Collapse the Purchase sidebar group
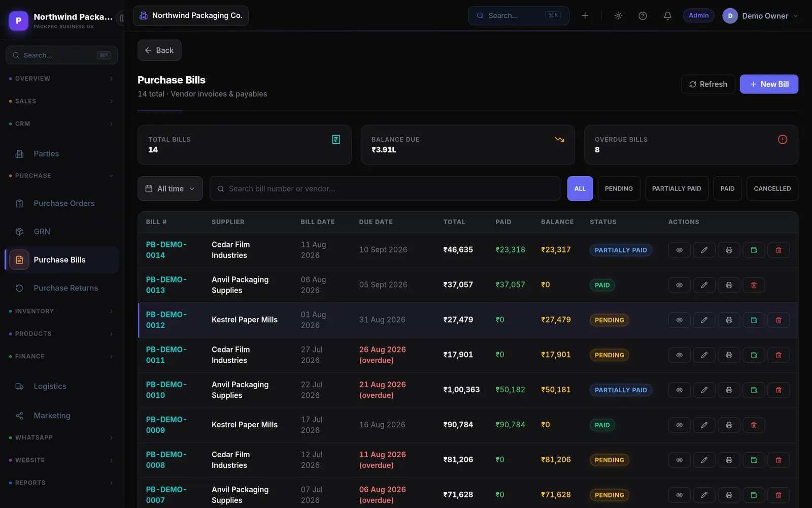812x508 pixels. pyautogui.click(x=62, y=176)
